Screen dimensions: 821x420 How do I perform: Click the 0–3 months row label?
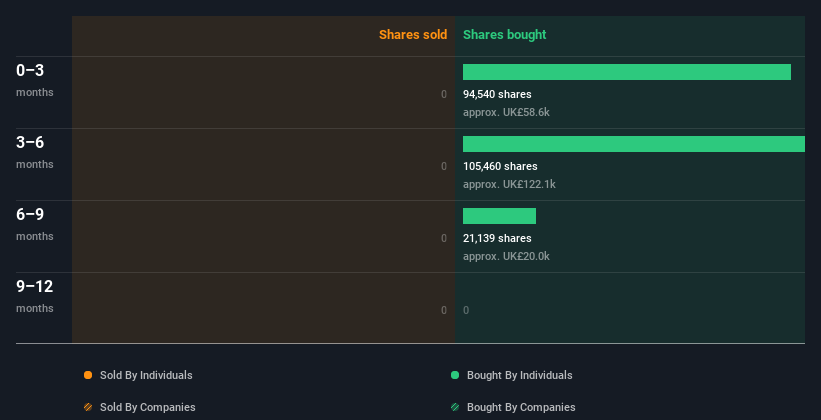[35, 80]
